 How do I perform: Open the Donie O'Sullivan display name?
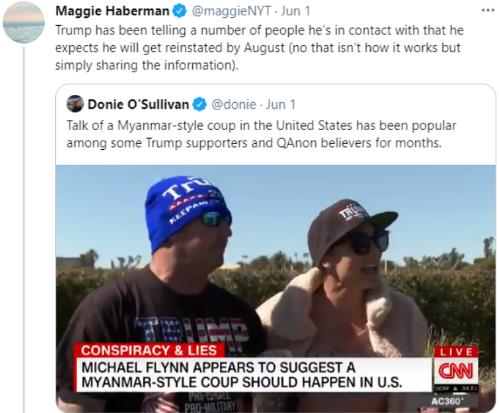[138, 104]
